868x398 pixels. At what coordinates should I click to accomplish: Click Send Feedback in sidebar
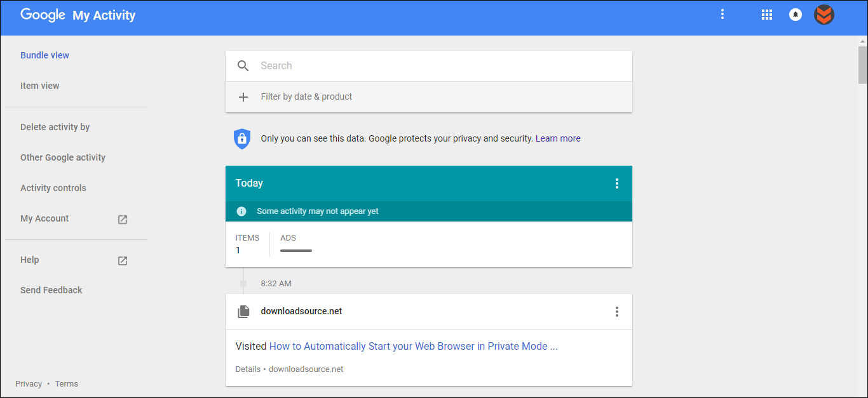[51, 290]
